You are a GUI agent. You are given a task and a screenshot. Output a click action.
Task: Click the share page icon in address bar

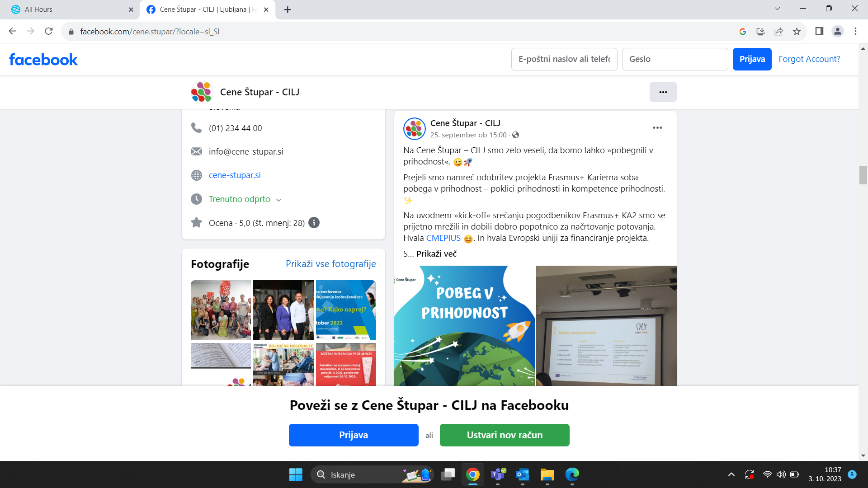click(x=778, y=32)
